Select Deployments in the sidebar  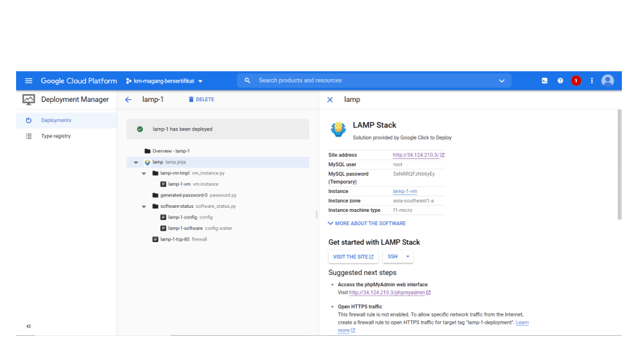click(66, 120)
